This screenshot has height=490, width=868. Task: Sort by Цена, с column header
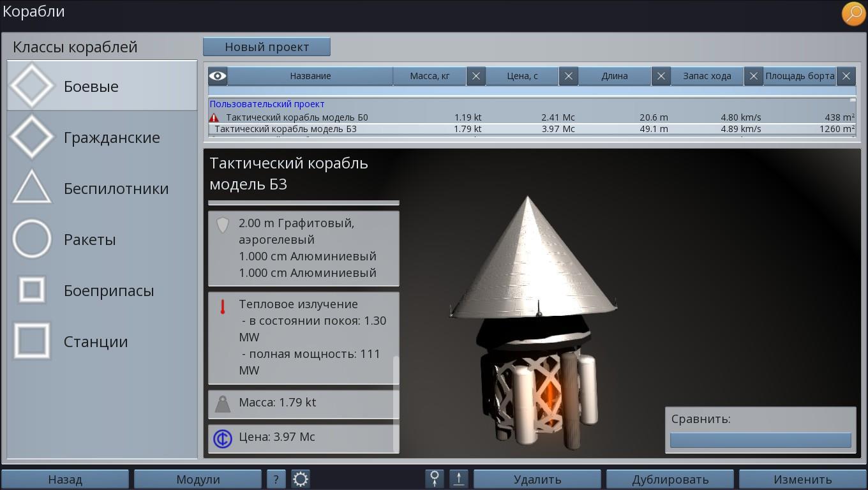point(523,76)
